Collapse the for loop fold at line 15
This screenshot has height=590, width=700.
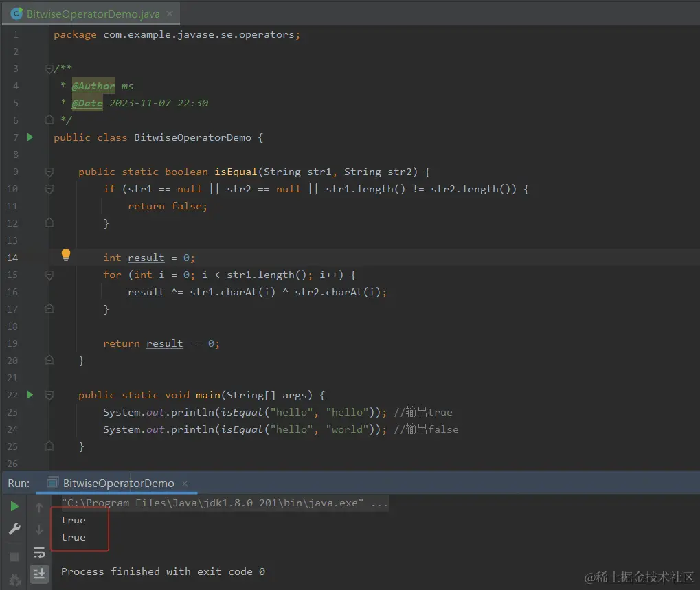coord(49,275)
